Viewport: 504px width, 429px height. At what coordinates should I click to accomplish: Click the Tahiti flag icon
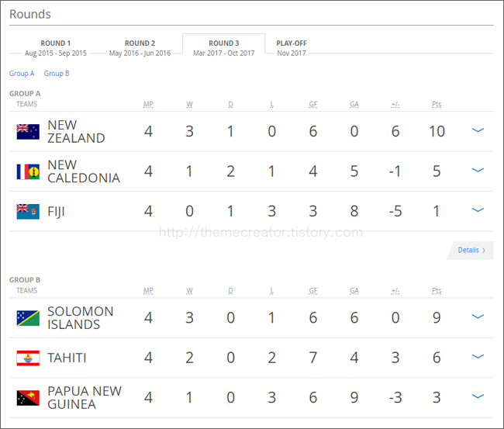point(28,358)
